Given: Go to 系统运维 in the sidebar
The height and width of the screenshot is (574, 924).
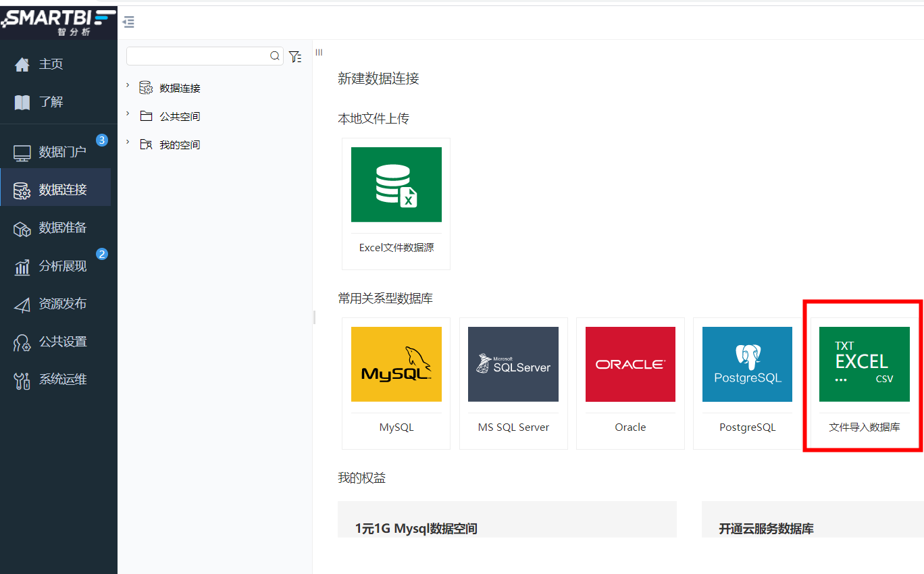Looking at the screenshot, I should (63, 380).
